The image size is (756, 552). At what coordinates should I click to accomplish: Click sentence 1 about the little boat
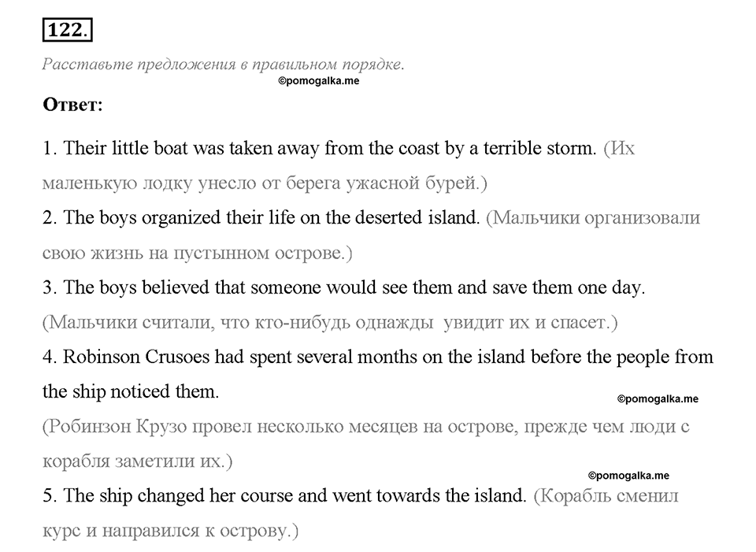coord(320,148)
